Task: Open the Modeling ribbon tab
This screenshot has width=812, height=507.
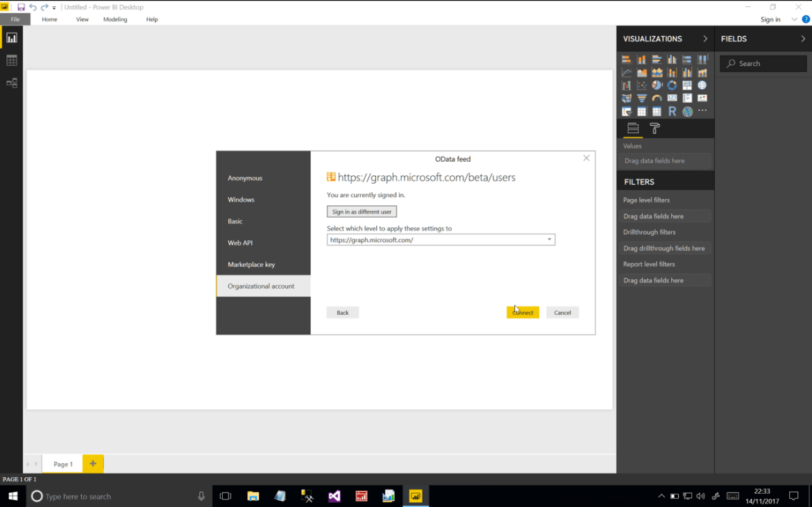Action: click(x=115, y=19)
